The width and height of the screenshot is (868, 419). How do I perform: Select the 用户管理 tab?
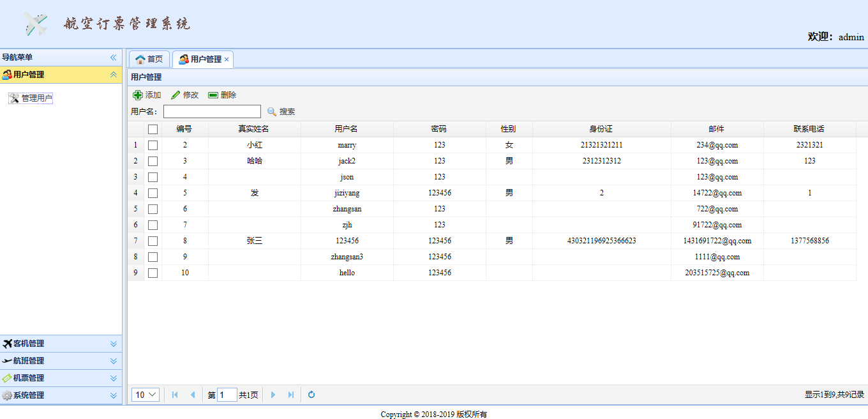[203, 59]
